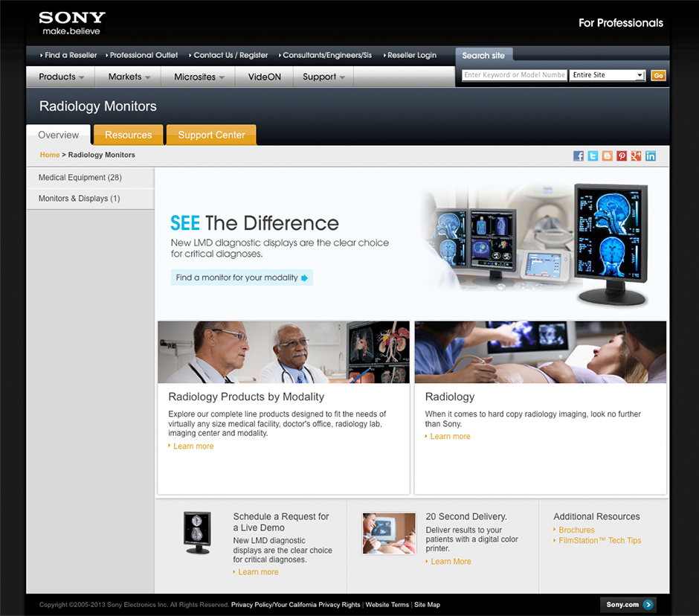Image resolution: width=699 pixels, height=616 pixels.
Task: Focus the keyword or model number search field
Action: point(515,75)
